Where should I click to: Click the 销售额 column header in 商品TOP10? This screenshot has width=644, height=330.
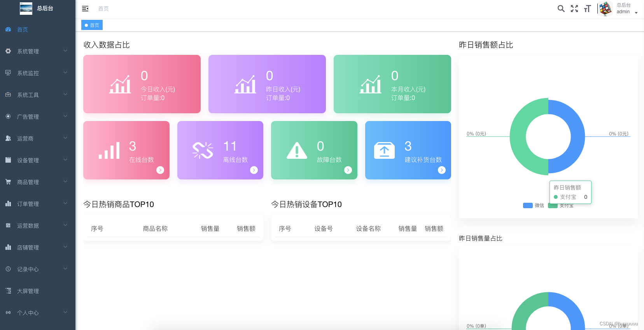(246, 229)
